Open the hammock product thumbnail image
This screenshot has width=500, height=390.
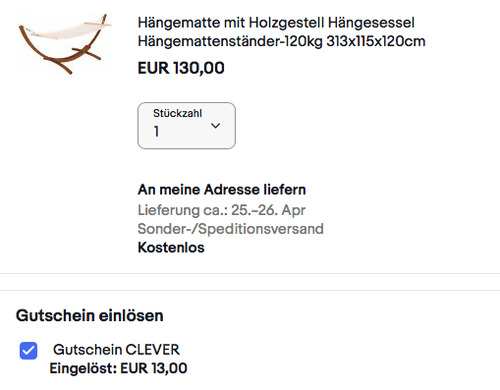(64, 44)
